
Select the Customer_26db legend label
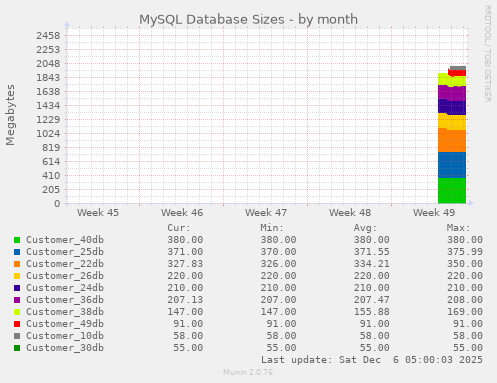[65, 276]
